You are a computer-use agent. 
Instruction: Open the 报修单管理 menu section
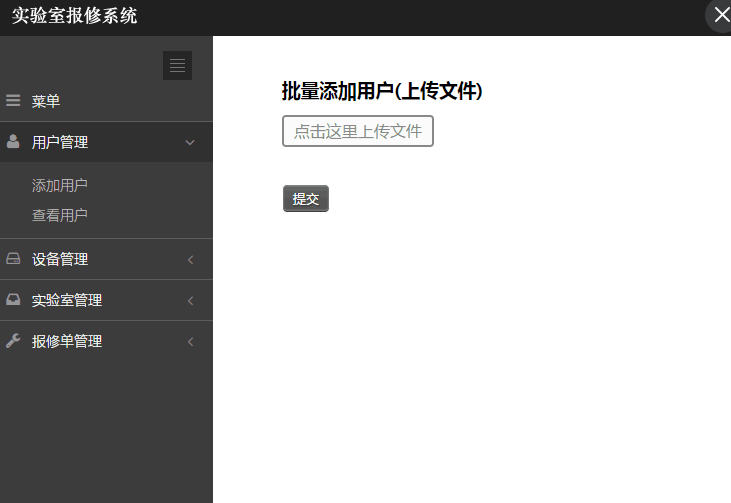pos(106,341)
